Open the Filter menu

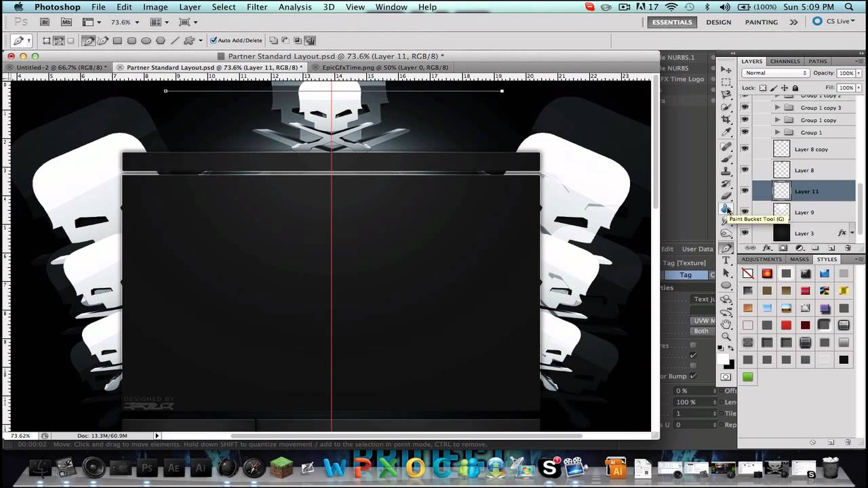click(x=257, y=7)
